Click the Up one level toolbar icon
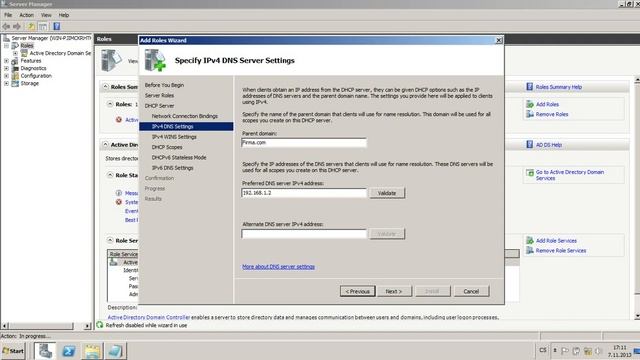Image resolution: width=640 pixels, height=360 pixels. [31, 27]
